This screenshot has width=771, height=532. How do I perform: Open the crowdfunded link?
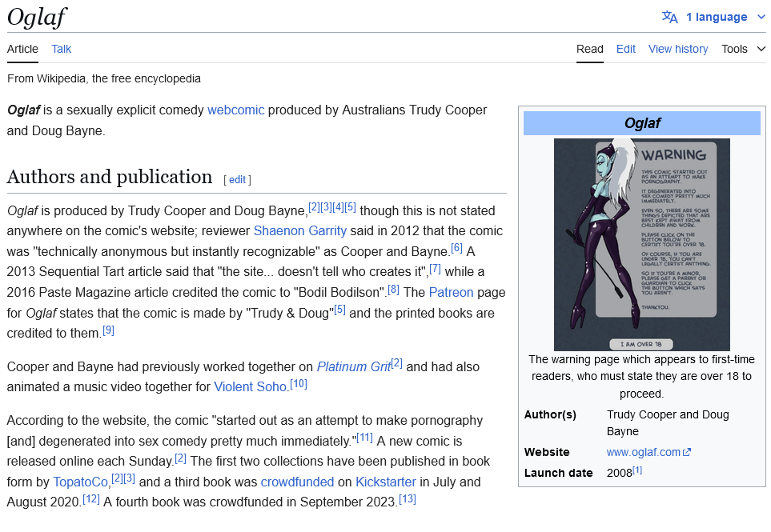(298, 482)
